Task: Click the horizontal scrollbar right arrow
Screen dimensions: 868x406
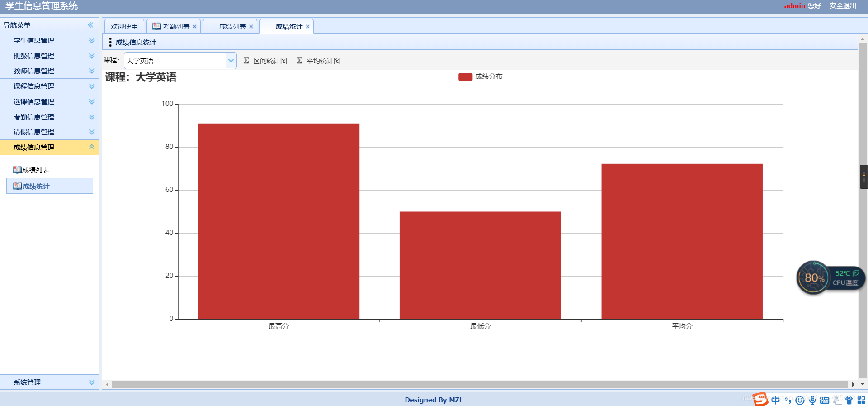Action: 853,384
